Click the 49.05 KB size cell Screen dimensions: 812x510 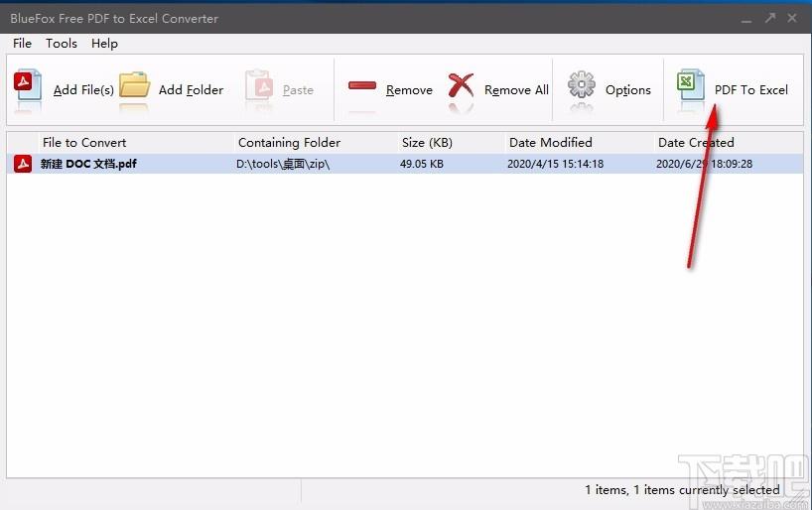pyautogui.click(x=422, y=164)
